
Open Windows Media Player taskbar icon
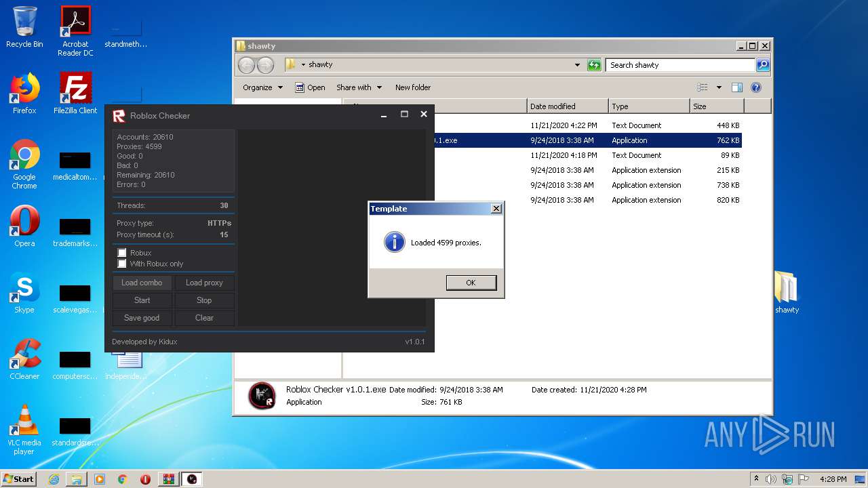[100, 479]
